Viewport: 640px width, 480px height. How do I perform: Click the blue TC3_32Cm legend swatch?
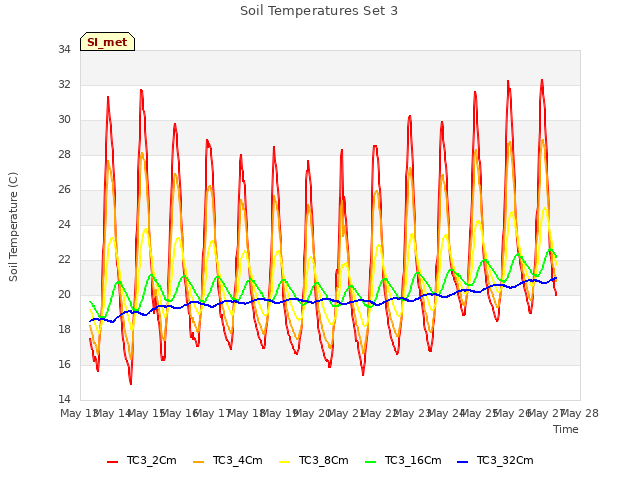click(462, 462)
